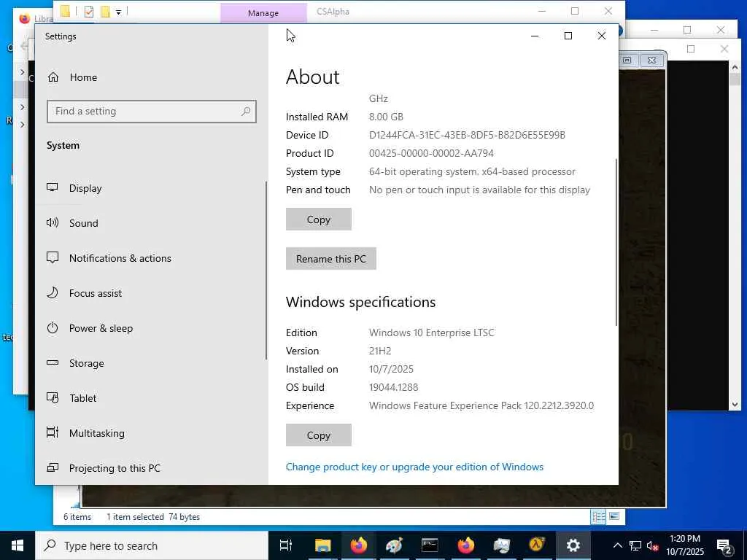The width and height of the screenshot is (747, 560).
Task: Select Focus assist in the sidebar
Action: point(84,293)
